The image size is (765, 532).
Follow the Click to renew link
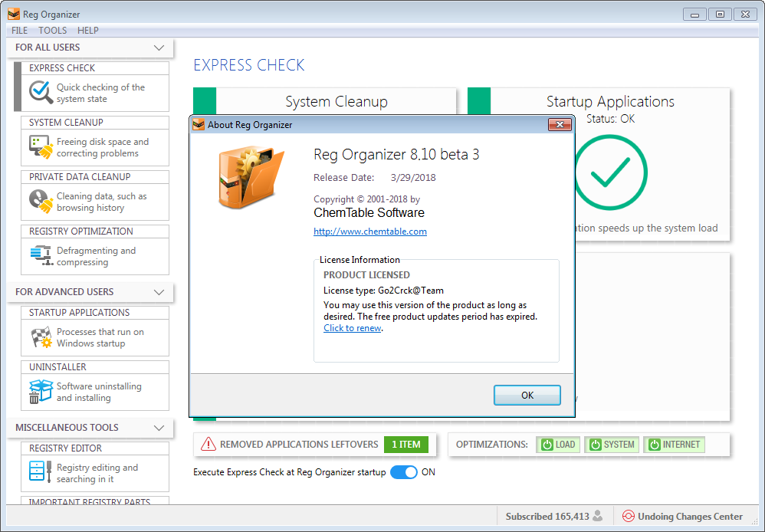pos(353,328)
